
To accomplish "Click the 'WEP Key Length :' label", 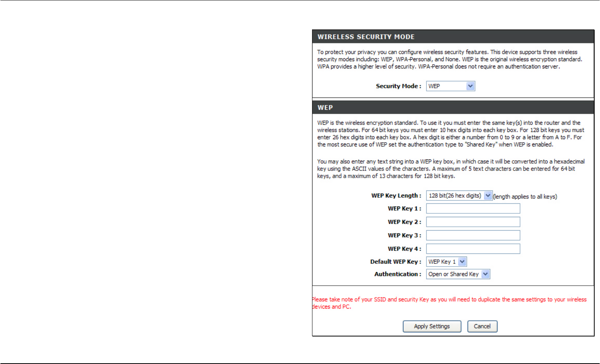I will [x=396, y=195].
